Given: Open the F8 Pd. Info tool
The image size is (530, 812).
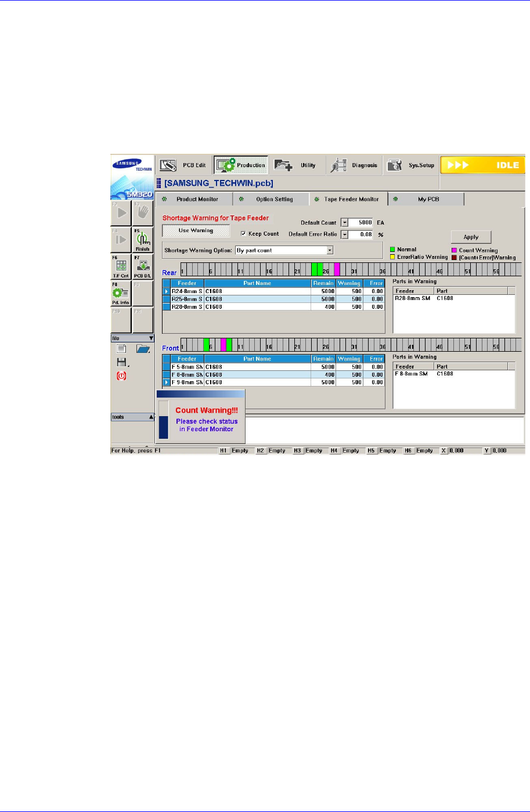Looking at the screenshot, I should (x=121, y=293).
